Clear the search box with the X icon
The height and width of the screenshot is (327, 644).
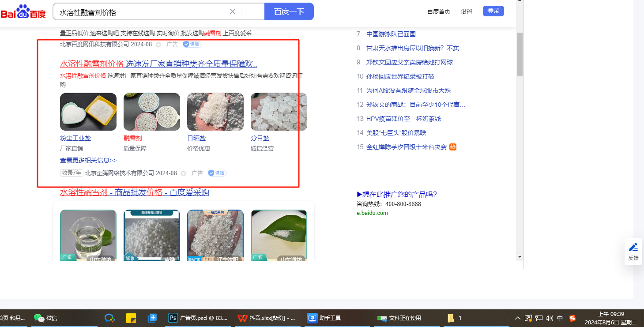click(233, 11)
